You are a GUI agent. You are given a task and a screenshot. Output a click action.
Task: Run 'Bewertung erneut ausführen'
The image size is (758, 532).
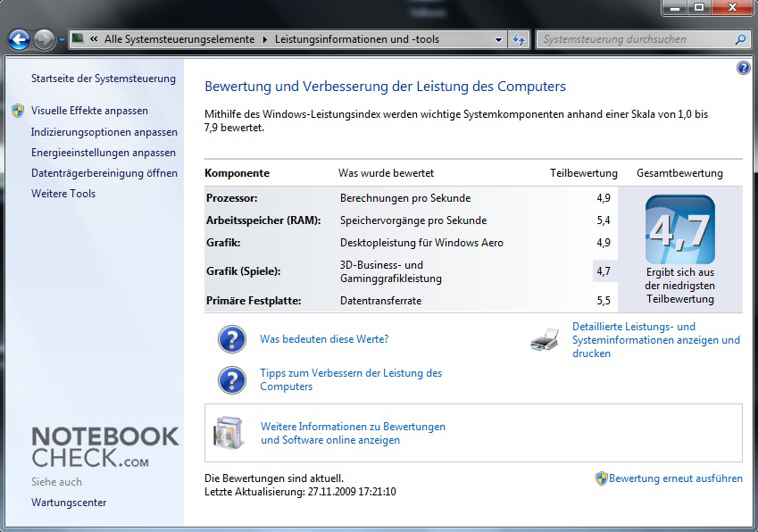click(x=675, y=478)
